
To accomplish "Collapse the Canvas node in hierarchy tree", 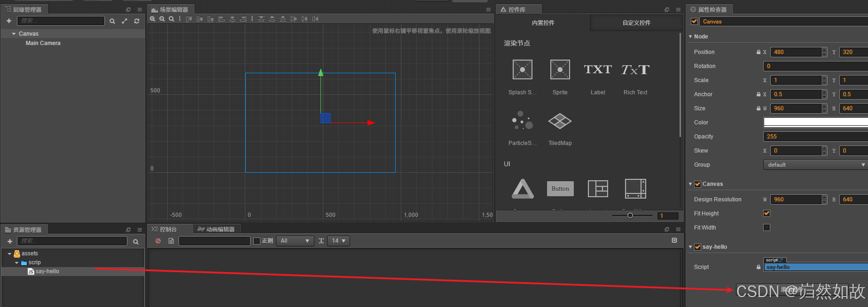I will (14, 34).
